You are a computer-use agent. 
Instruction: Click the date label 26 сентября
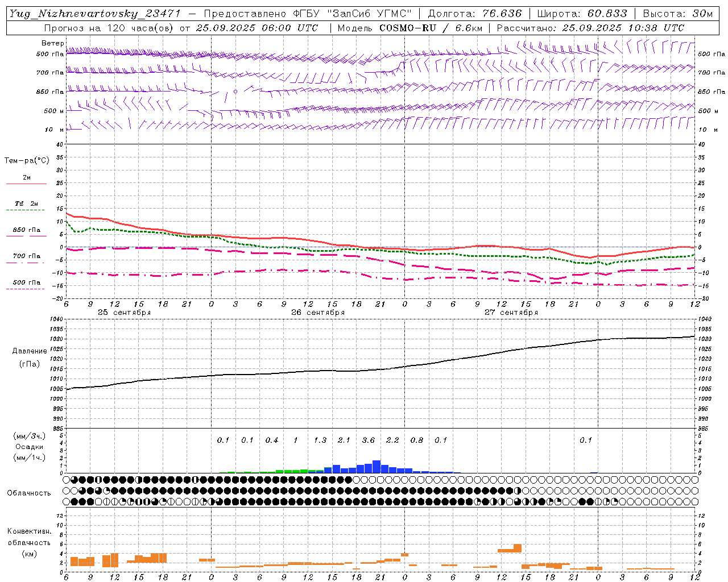point(318,313)
